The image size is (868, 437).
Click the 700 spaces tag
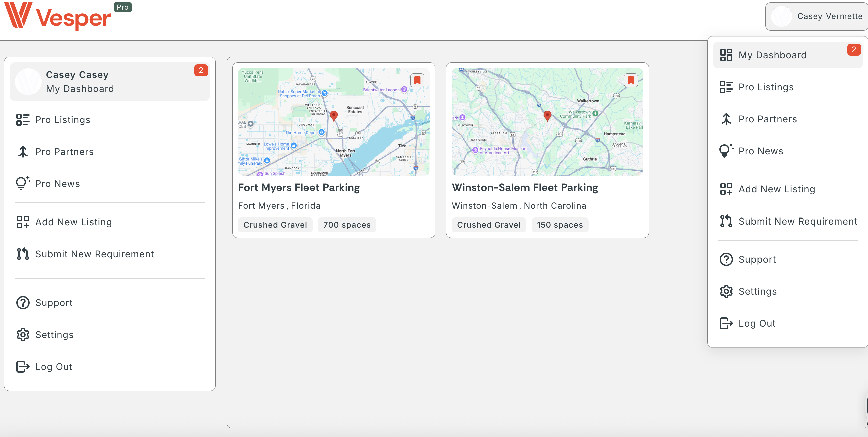[x=347, y=225]
